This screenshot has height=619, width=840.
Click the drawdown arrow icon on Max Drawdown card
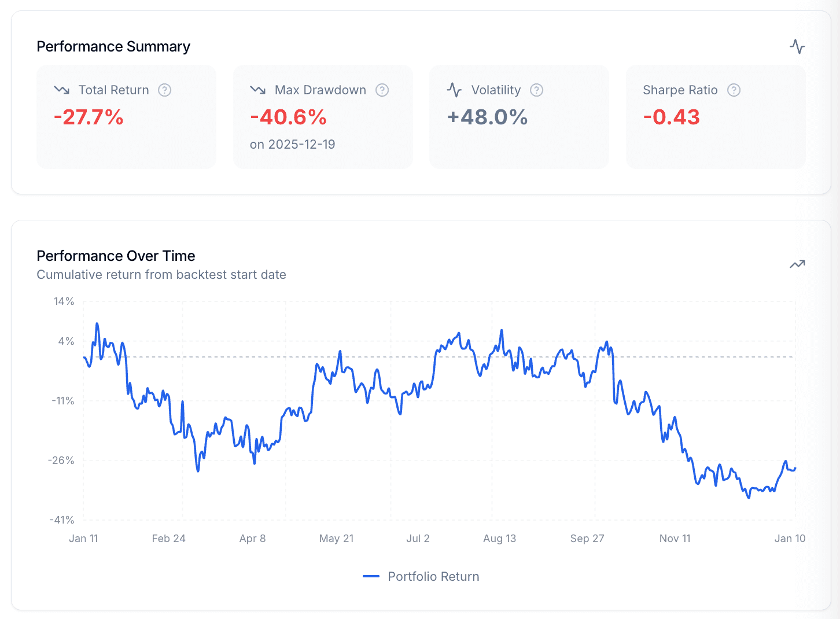(257, 90)
